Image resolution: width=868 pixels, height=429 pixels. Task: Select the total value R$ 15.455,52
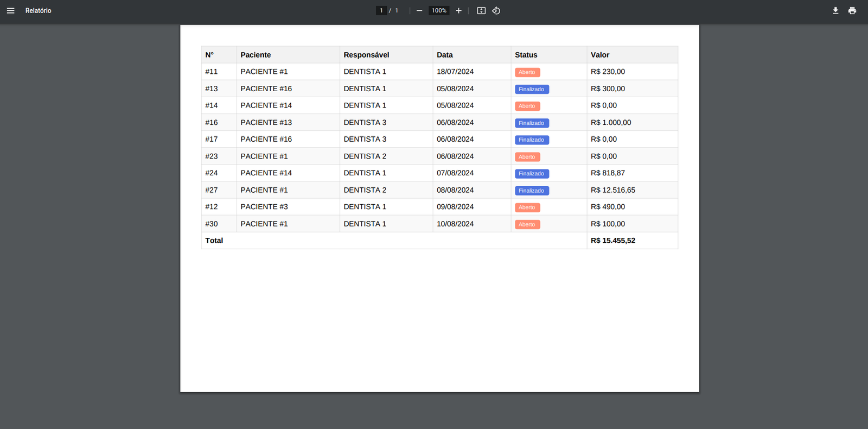[612, 241]
